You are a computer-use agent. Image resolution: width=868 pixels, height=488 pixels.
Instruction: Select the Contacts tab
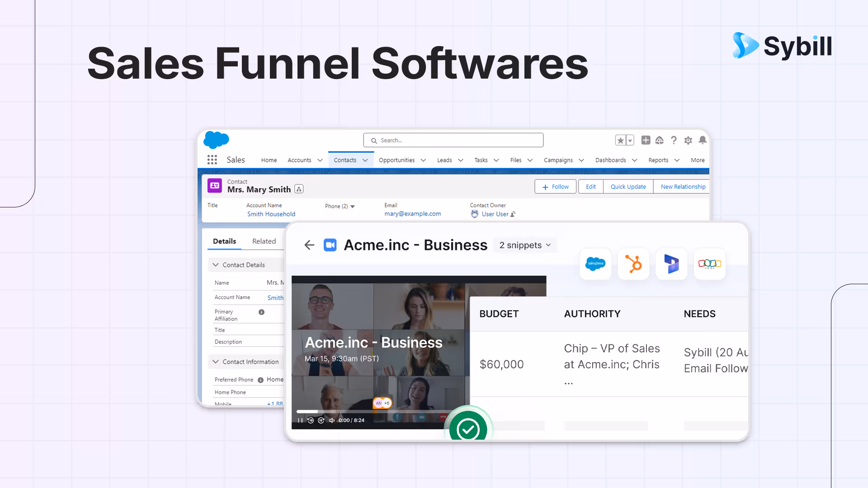(x=345, y=160)
